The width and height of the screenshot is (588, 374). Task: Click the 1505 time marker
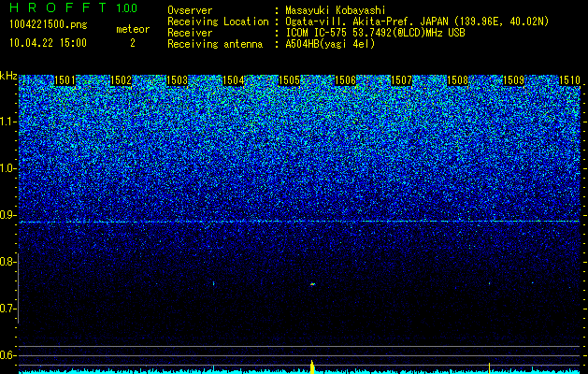(x=289, y=80)
